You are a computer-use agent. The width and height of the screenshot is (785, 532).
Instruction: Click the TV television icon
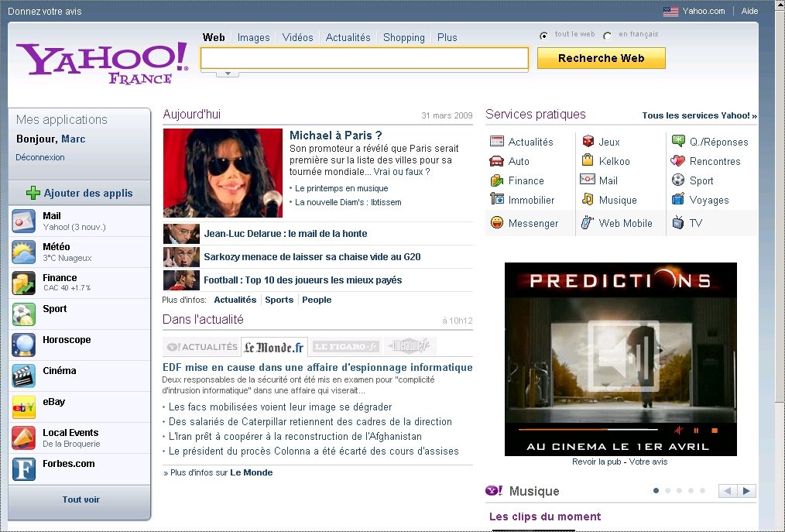pyautogui.click(x=678, y=222)
